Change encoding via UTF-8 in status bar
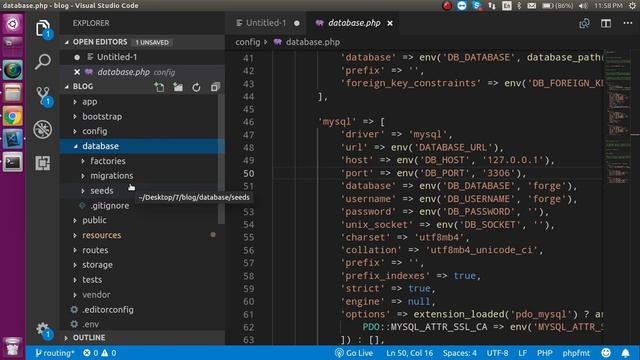The height and width of the screenshot is (360, 640). pyautogui.click(x=497, y=353)
